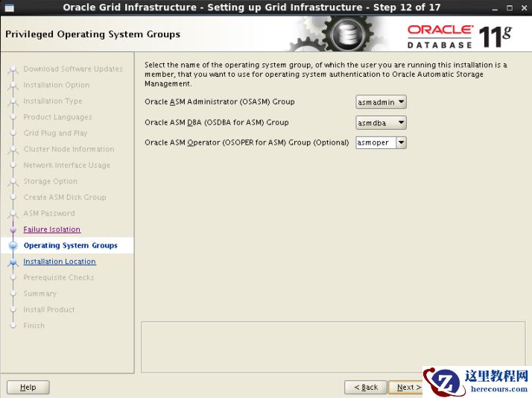Click inside the asmoper text field

click(x=376, y=142)
